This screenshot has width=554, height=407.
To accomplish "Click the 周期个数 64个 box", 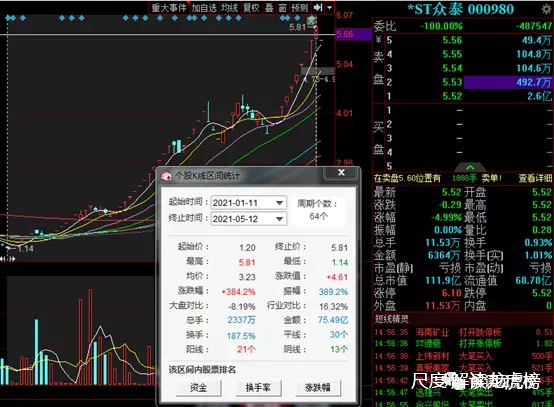I will pyautogui.click(x=318, y=211).
